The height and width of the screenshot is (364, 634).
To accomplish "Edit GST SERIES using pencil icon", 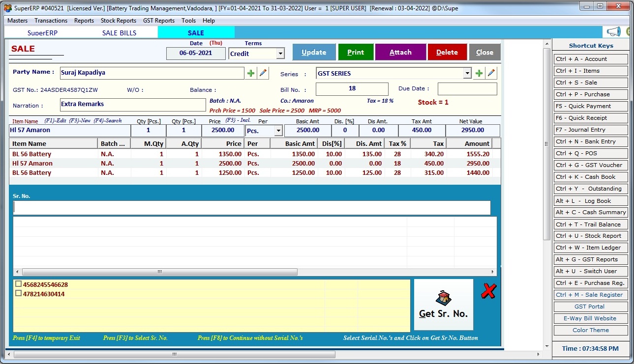I will [x=490, y=72].
